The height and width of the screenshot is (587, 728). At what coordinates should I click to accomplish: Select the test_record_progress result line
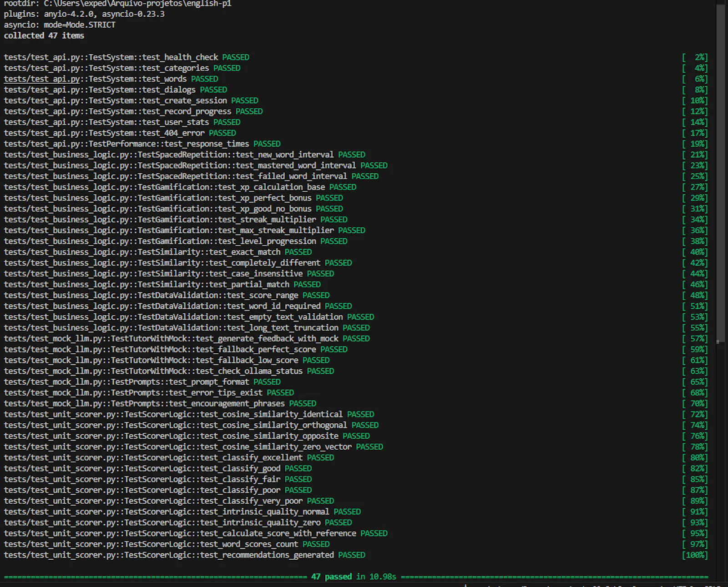(133, 111)
